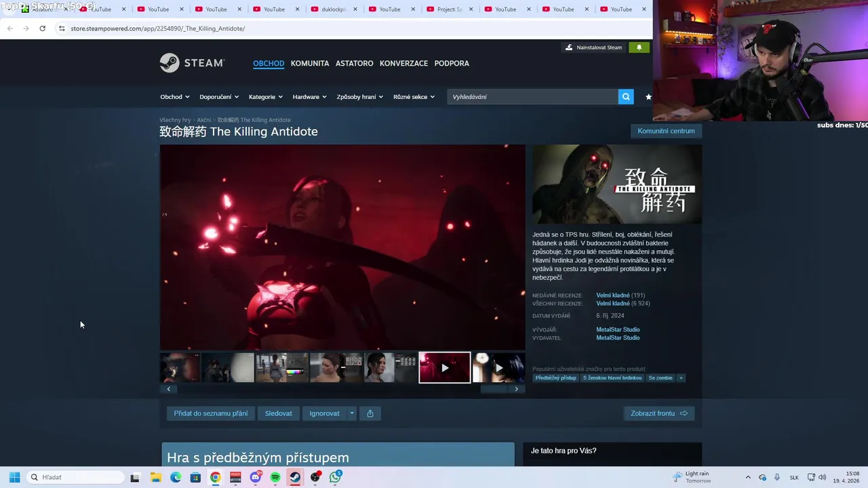Open the green notification bell

tap(639, 47)
